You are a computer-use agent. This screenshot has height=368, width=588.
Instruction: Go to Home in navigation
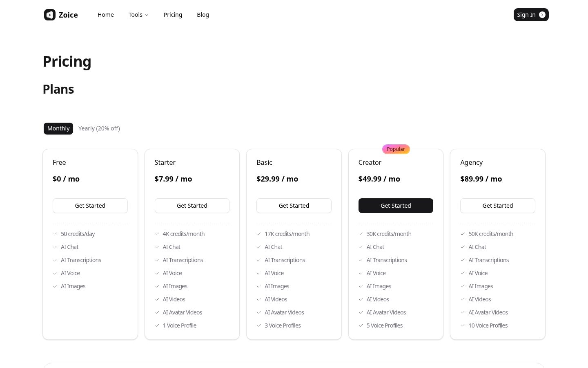click(106, 15)
